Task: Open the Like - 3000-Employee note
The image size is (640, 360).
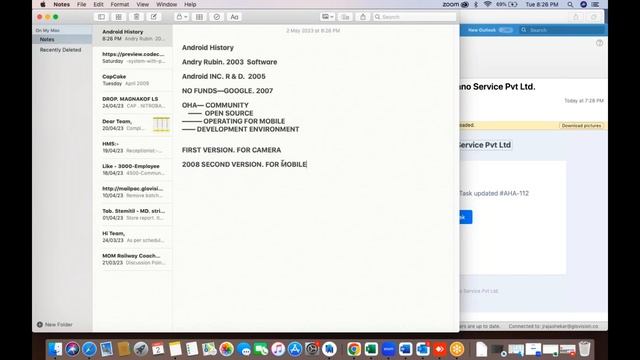Action: coord(133,170)
